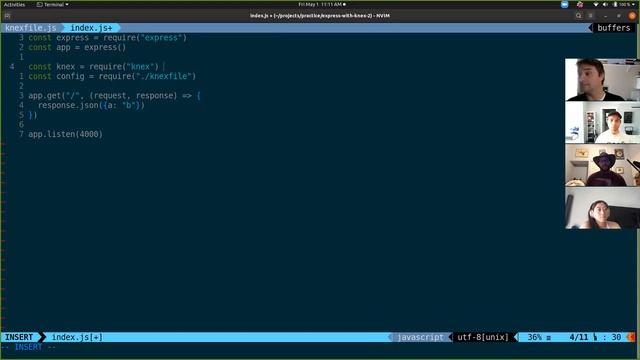The width and height of the screenshot is (640, 360).
Task: Open the terminal hamburger menu
Action: click(x=591, y=16)
